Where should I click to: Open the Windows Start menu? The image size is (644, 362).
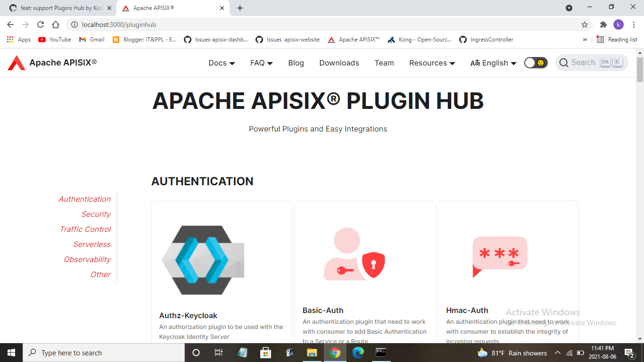[x=11, y=353]
